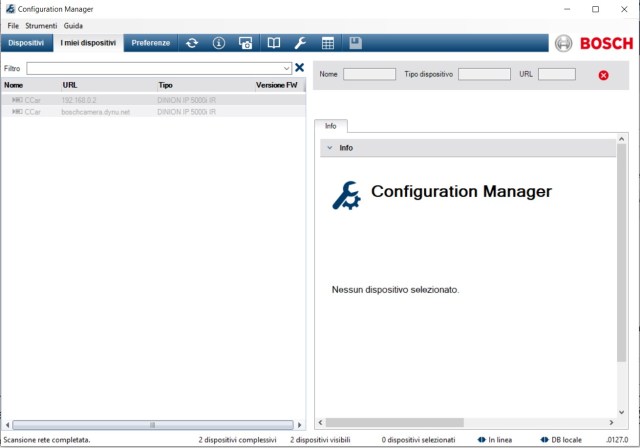640x448 pixels.
Task: Sort the list by the Tipo column header
Action: coord(167,86)
